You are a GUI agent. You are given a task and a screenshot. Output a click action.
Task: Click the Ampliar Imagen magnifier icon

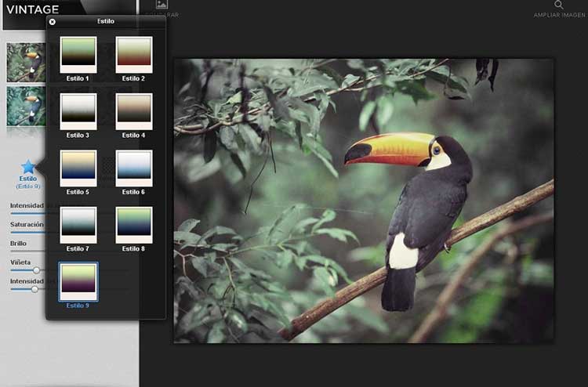[559, 5]
